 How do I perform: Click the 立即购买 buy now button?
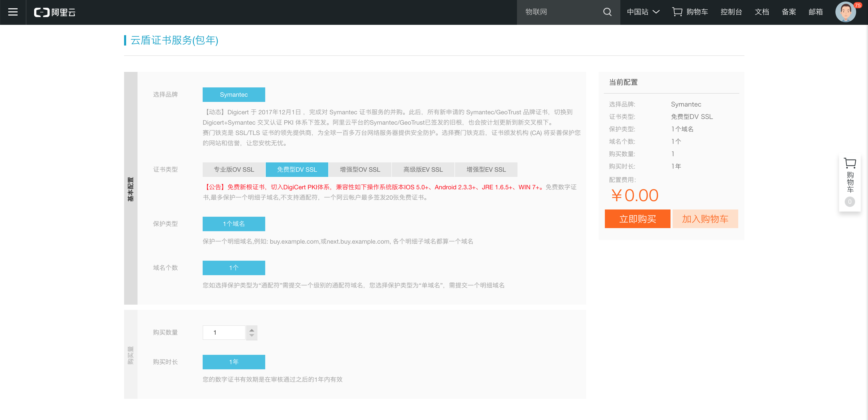pyautogui.click(x=637, y=219)
